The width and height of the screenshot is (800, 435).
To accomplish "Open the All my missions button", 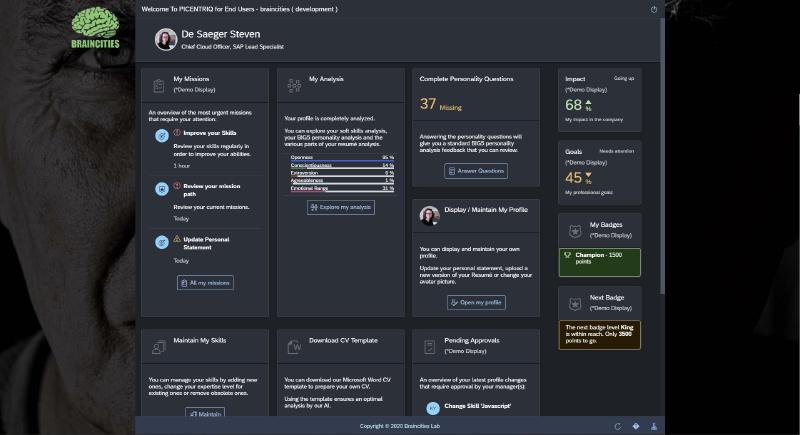I will coord(205,283).
